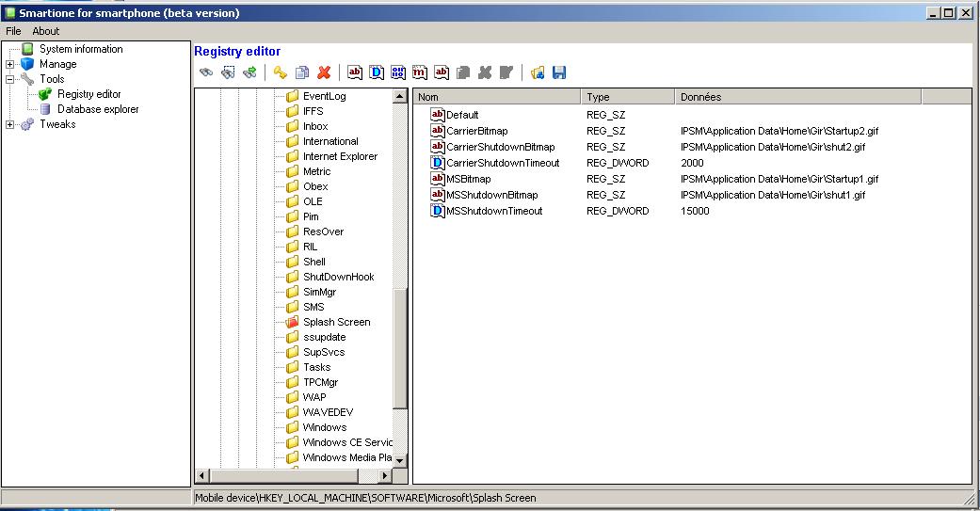The width and height of the screenshot is (980, 511).
Task: Select the Shell registry key
Action: pyautogui.click(x=314, y=262)
